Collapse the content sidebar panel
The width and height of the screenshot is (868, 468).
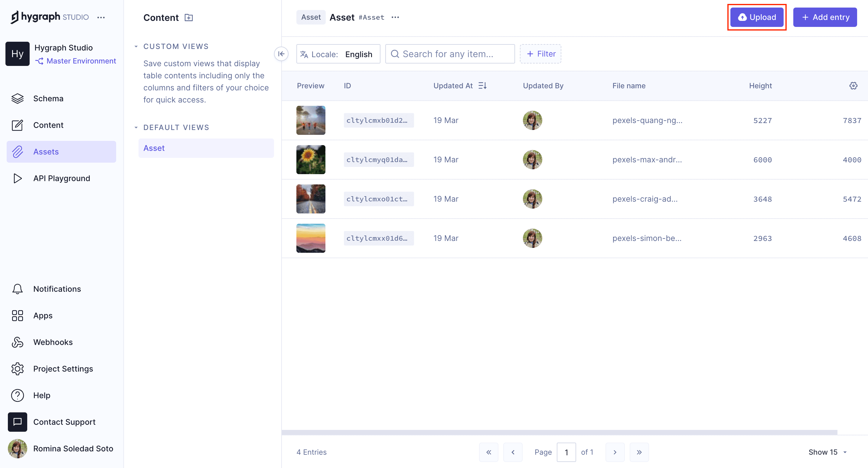point(281,54)
